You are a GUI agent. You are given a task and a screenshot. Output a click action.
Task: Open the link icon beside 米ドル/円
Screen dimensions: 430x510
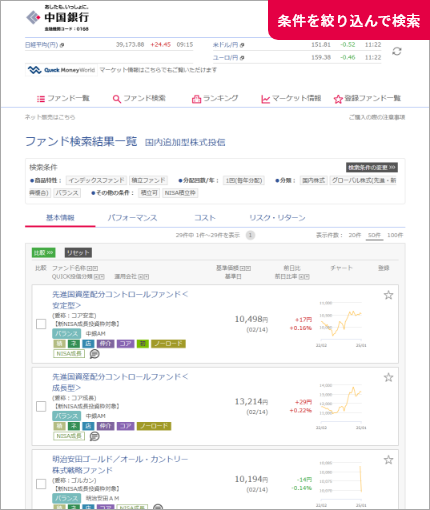pyautogui.click(x=242, y=45)
